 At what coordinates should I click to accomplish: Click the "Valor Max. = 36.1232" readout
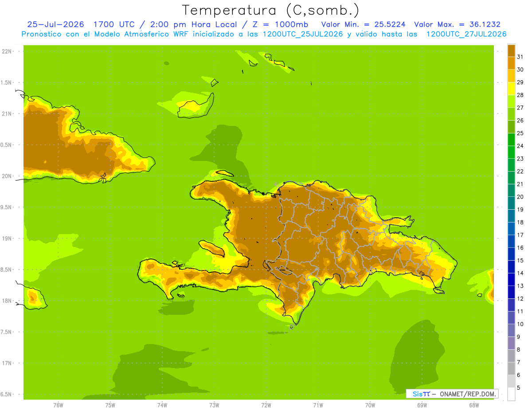click(x=457, y=24)
